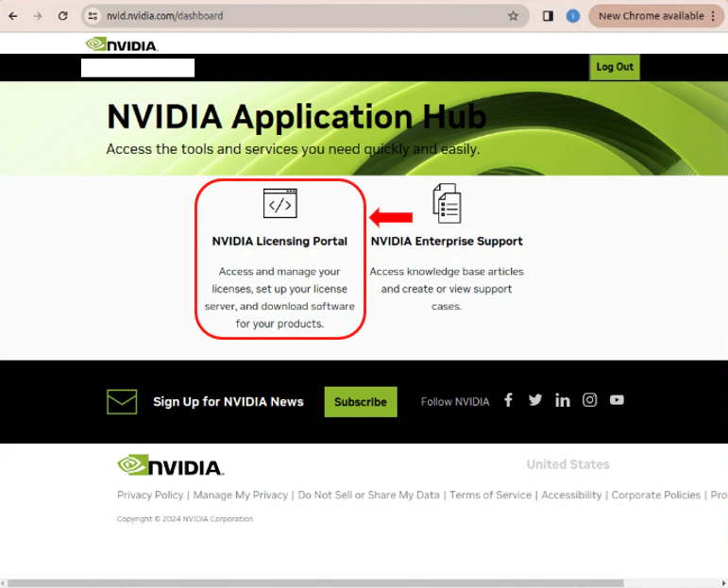Click the footer NVIDIA logo
Image resolution: width=728 pixels, height=588 pixels.
[x=170, y=465]
